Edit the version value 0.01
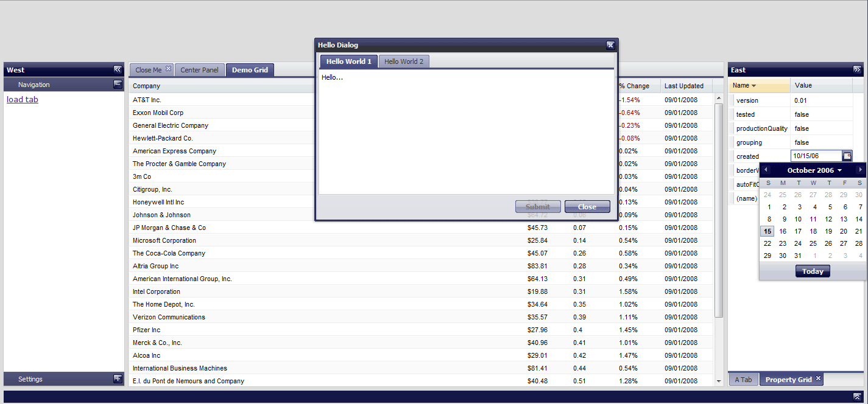The height and width of the screenshot is (404, 868). [821, 100]
